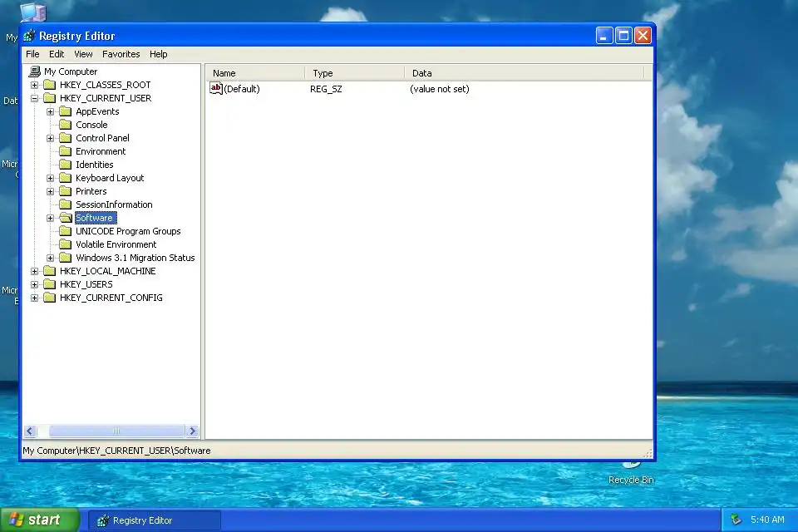Select the SessionInformation key label
This screenshot has width=798, height=532.
(114, 204)
